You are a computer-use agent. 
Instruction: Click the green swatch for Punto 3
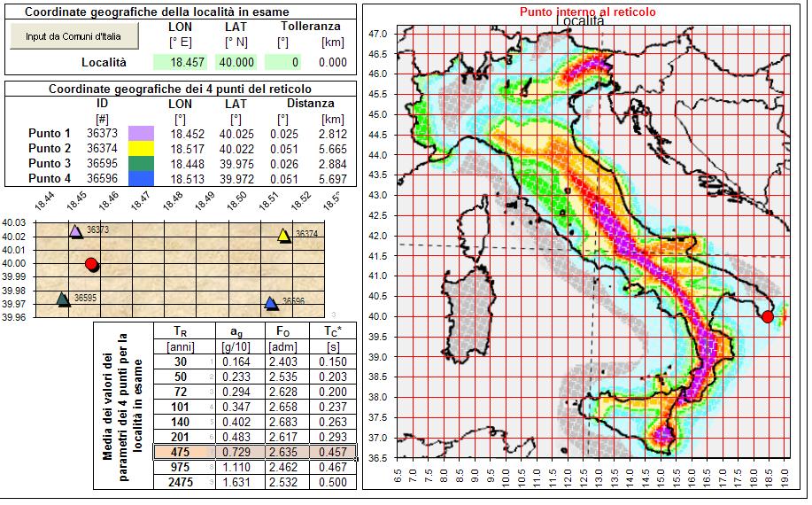click(x=142, y=164)
